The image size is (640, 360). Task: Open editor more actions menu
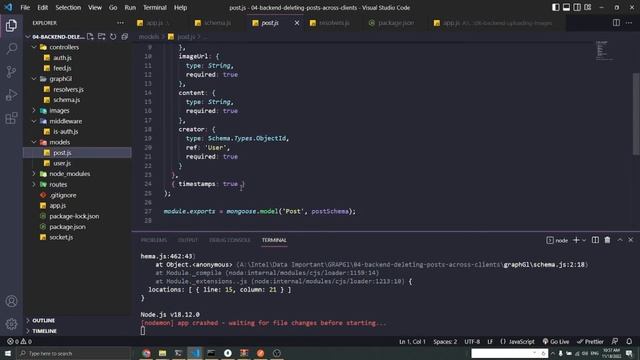(x=629, y=23)
